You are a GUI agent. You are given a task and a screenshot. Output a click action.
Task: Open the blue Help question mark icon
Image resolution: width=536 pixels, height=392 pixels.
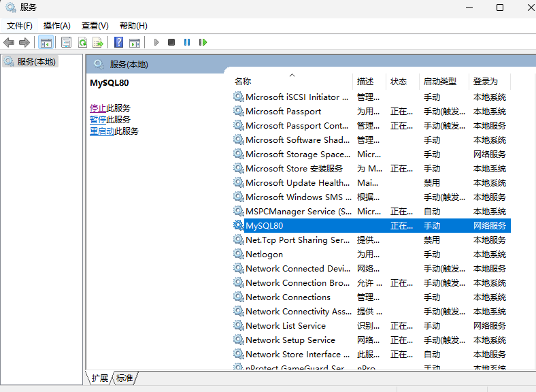[118, 42]
